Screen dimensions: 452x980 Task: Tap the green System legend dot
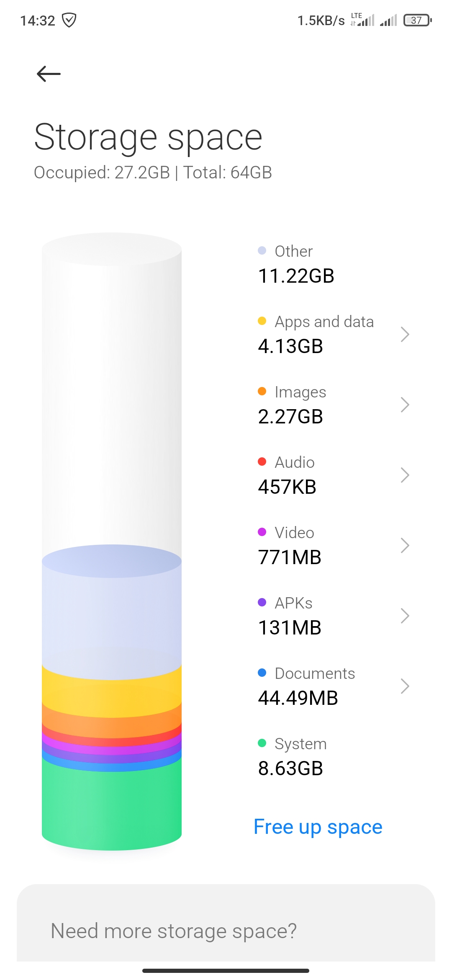pyautogui.click(x=262, y=743)
